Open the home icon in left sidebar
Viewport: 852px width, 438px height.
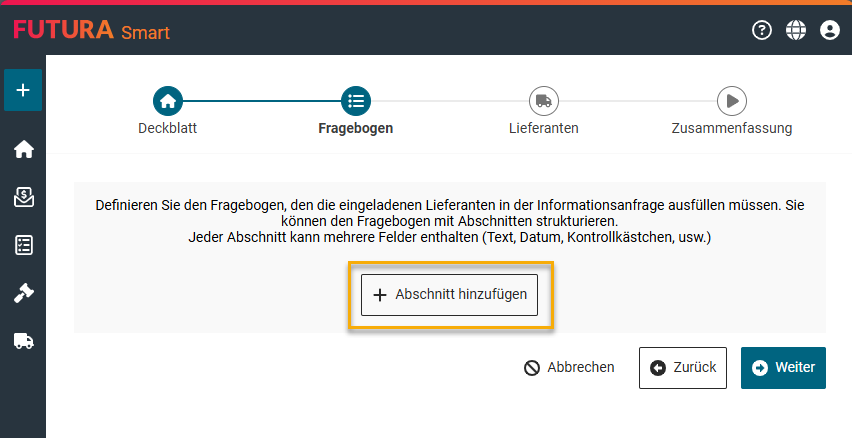[x=23, y=150]
